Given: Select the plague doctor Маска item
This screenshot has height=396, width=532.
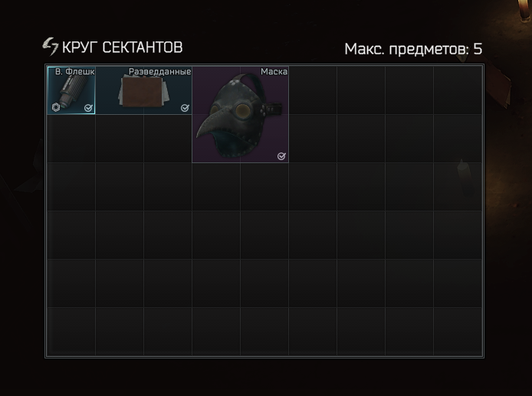Looking at the screenshot, I should pos(240,115).
